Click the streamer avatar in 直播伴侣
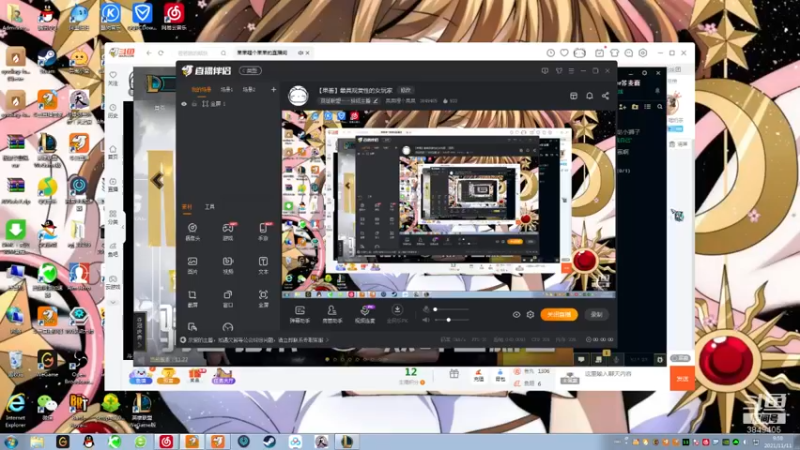 click(x=298, y=95)
